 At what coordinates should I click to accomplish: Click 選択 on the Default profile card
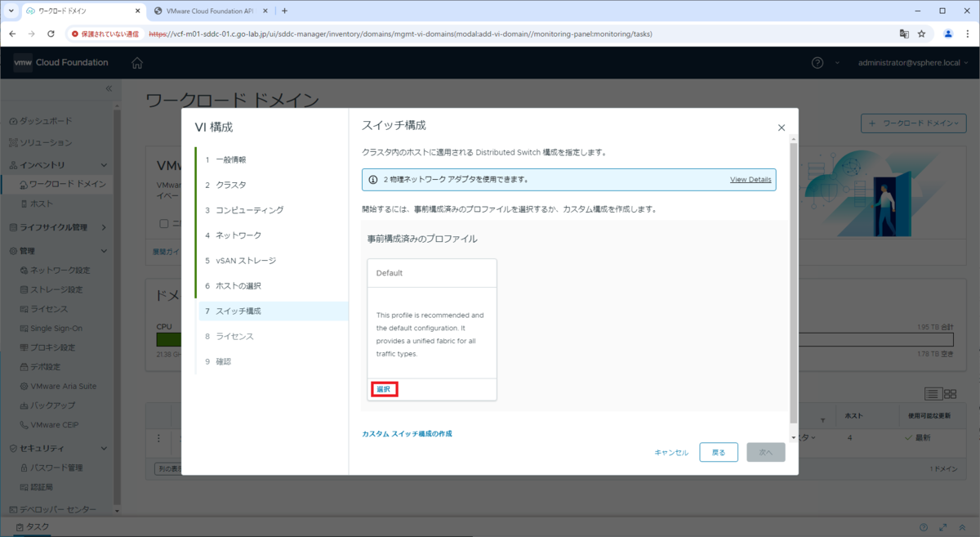point(384,389)
